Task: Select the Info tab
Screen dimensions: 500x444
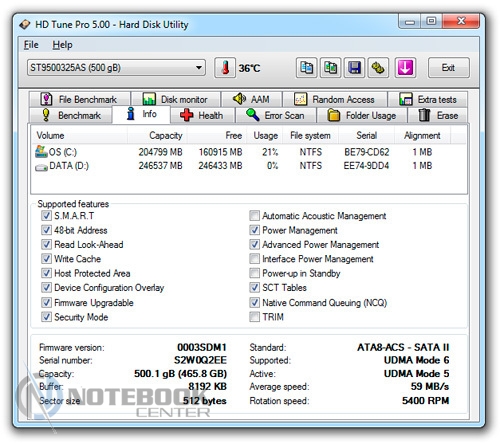Action: pos(141,114)
